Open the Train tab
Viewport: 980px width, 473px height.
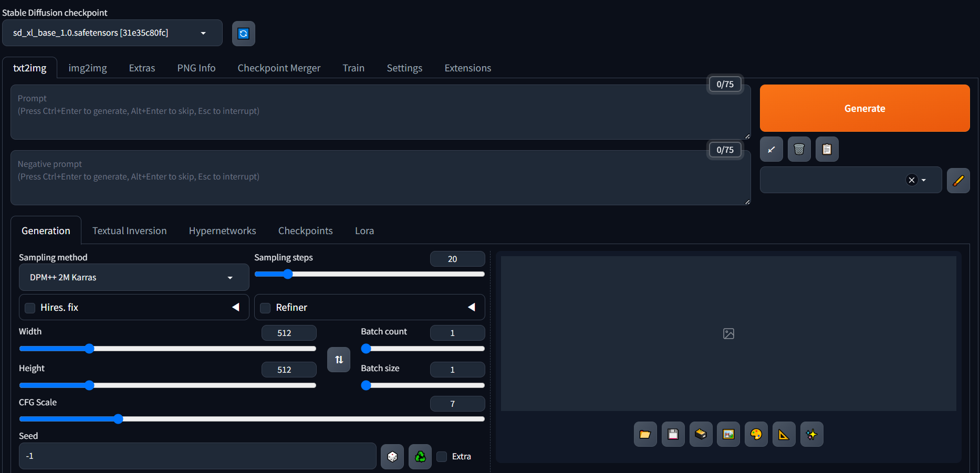[353, 68]
